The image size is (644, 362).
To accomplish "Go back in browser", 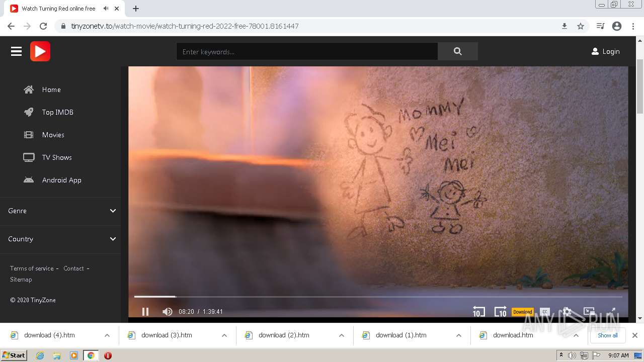I will pyautogui.click(x=11, y=26).
